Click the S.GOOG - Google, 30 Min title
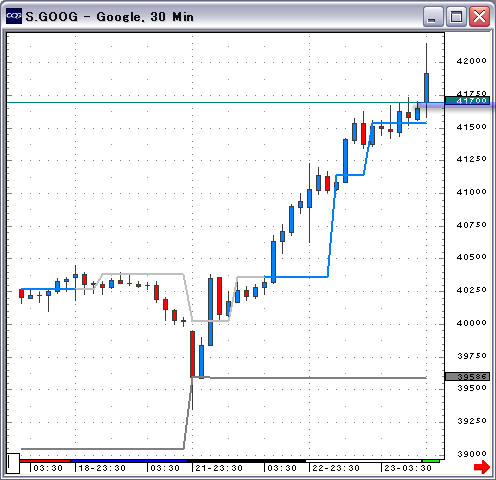Viewport: 496px width, 480px height. pyautogui.click(x=109, y=17)
